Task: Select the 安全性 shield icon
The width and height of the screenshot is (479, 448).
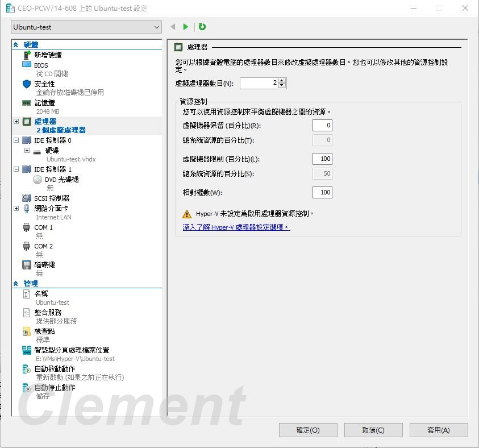Action: [x=27, y=84]
